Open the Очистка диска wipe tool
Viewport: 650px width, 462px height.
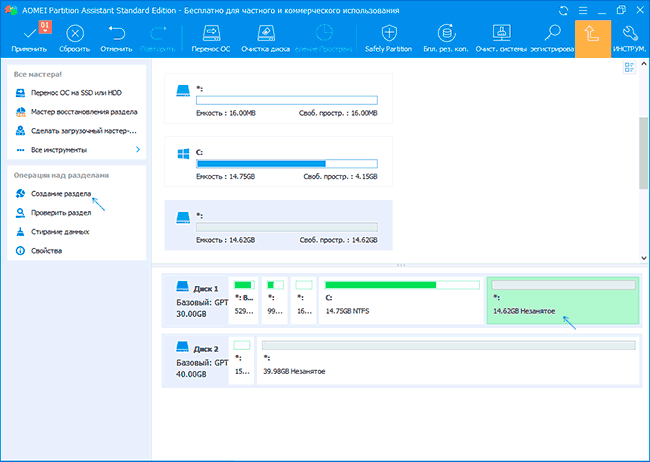266,39
